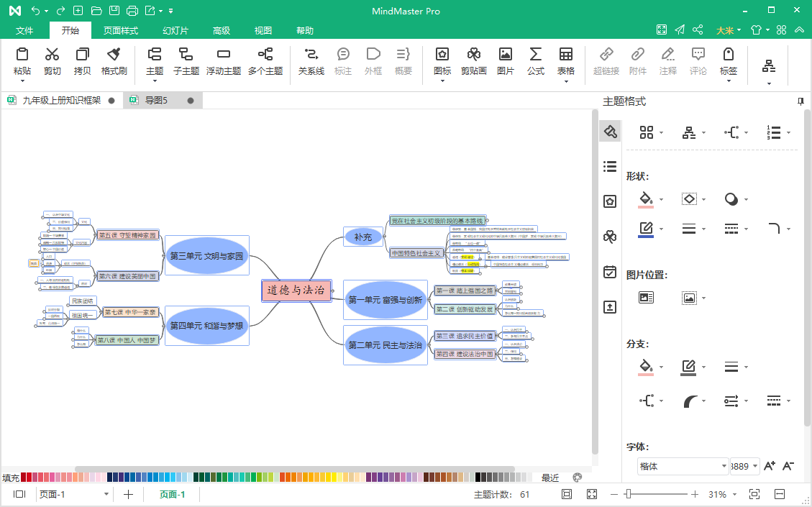Screen dimensions: 812x507
Task: Open the 高级 ribbon tab
Action: pyautogui.click(x=221, y=30)
